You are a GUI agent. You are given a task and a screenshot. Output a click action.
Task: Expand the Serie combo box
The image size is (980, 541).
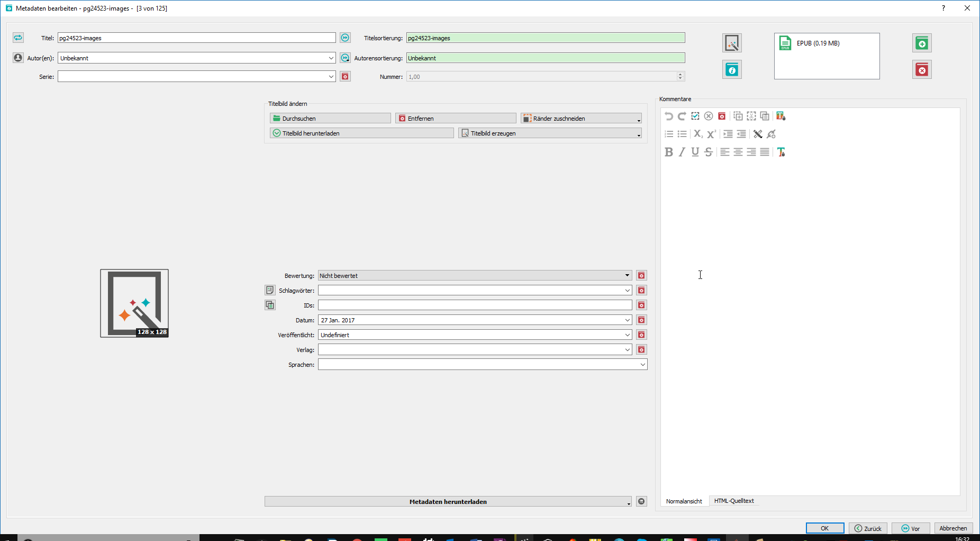click(x=331, y=77)
